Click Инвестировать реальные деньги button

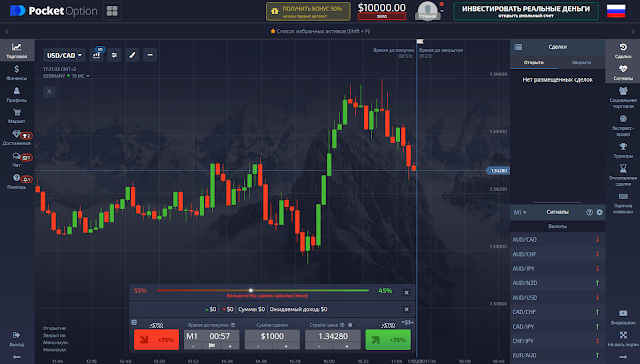(526, 11)
